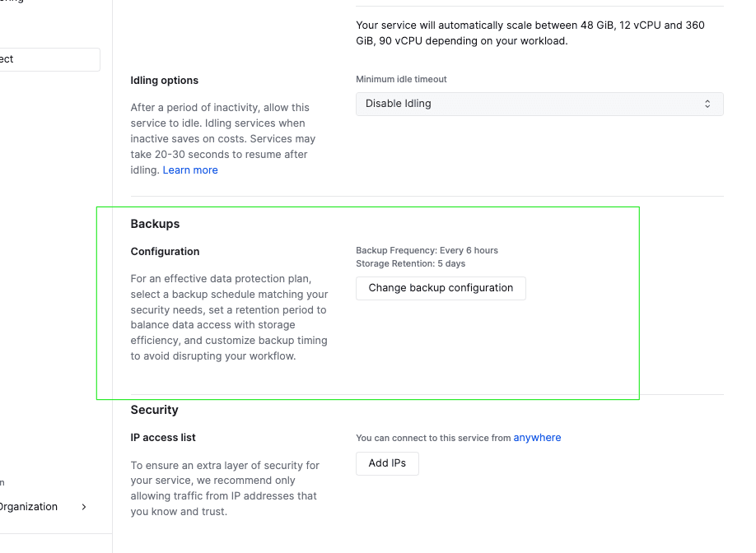Image resolution: width=756 pixels, height=553 pixels.
Task: Click the Backups section heading
Action: (155, 224)
